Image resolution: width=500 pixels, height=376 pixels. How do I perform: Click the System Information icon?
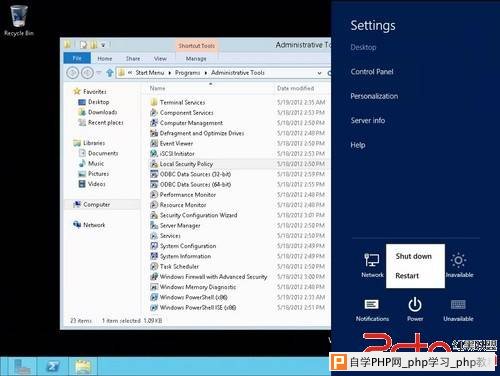(x=154, y=256)
